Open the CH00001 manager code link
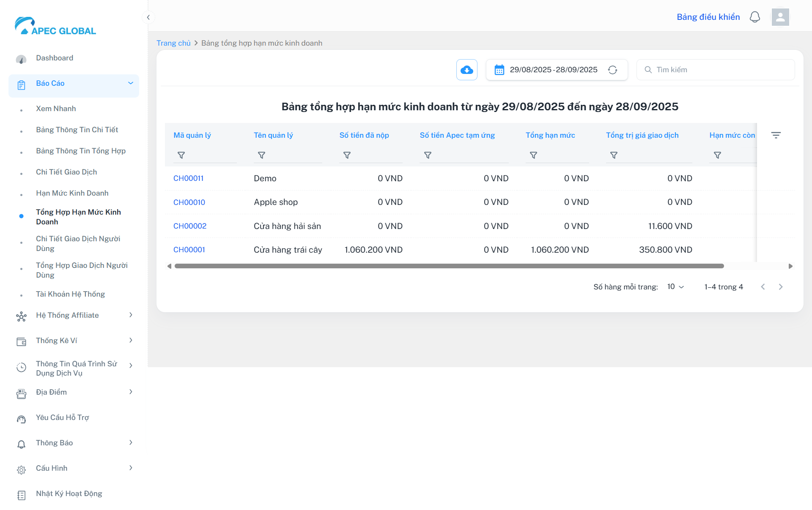 point(189,250)
